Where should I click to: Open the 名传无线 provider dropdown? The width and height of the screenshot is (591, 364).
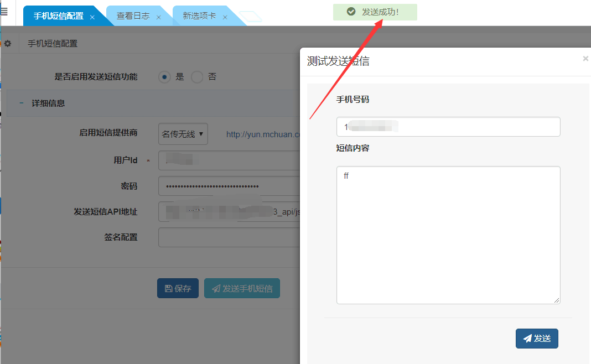coord(183,134)
